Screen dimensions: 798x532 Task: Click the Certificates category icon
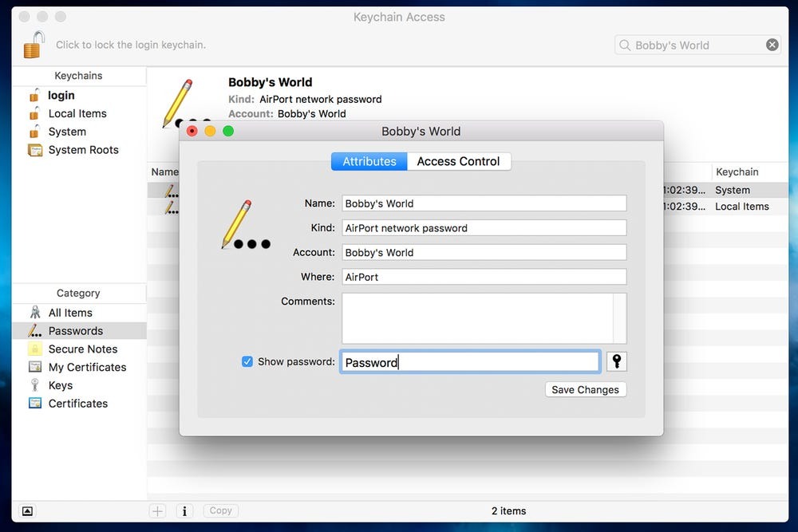click(35, 404)
